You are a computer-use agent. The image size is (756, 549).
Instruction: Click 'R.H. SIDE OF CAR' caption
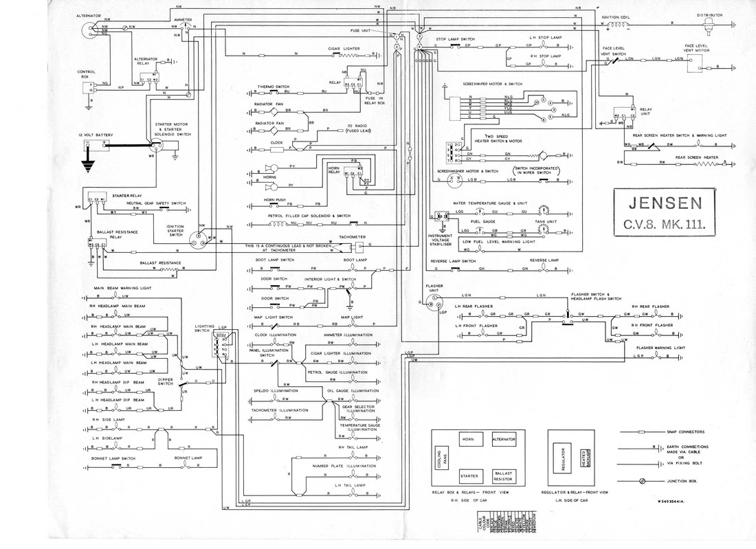(x=468, y=501)
